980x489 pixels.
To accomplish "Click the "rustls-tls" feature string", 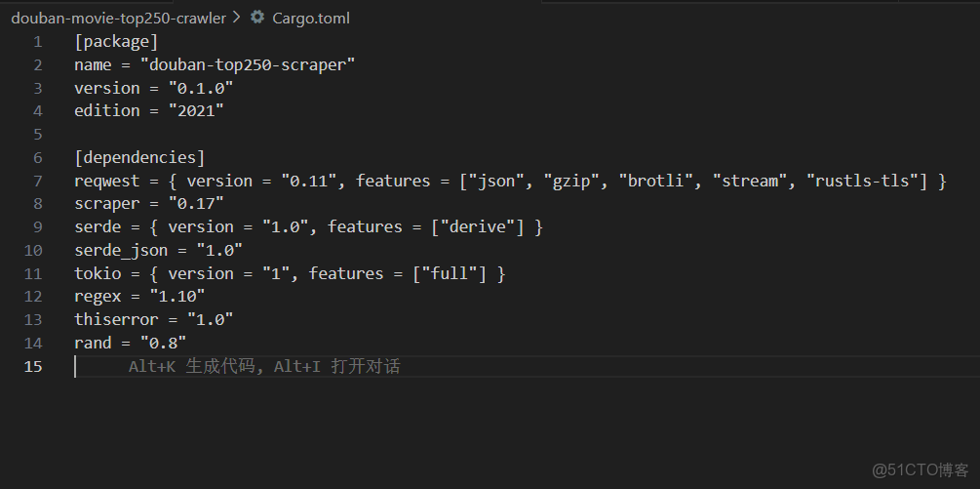I will (x=861, y=181).
